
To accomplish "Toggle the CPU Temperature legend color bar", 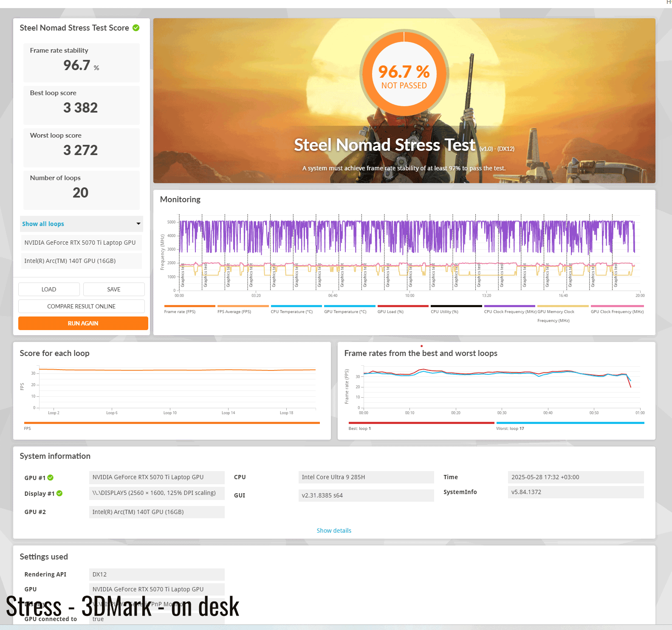I will pos(296,306).
